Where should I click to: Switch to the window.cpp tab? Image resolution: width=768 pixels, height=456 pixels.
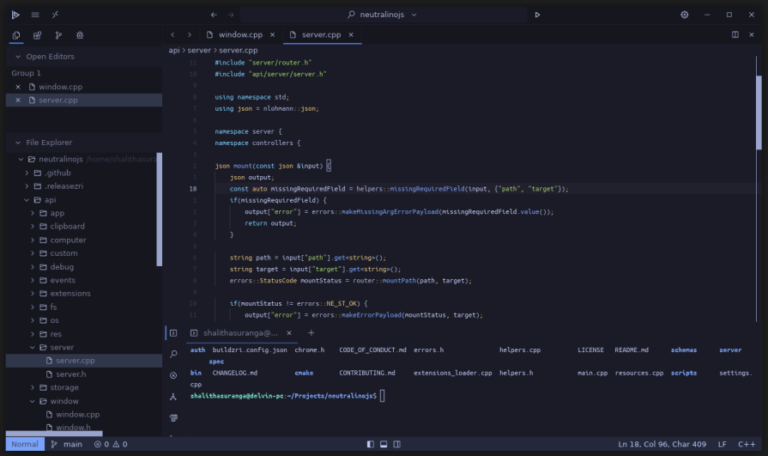click(x=240, y=35)
